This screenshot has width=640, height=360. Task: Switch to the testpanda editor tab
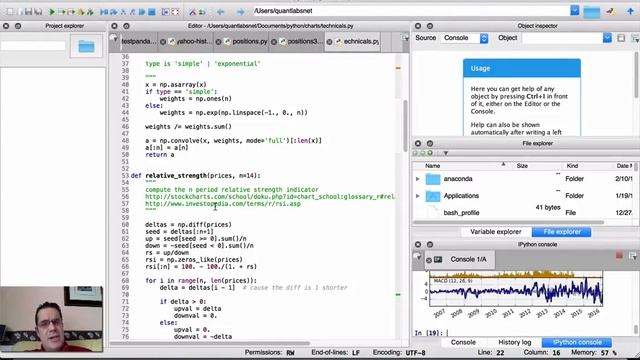(139, 42)
